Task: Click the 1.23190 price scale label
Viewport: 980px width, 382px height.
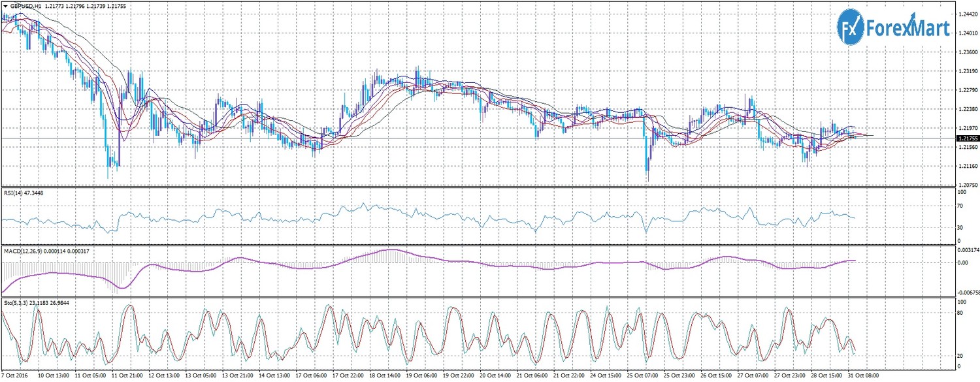Action: (967, 71)
